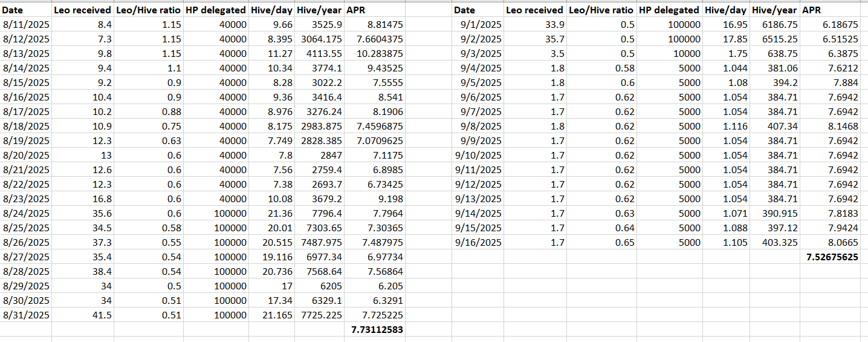This screenshot has height=342, width=868.
Task: Click the right table's Hive/day header cell
Action: pos(725,10)
